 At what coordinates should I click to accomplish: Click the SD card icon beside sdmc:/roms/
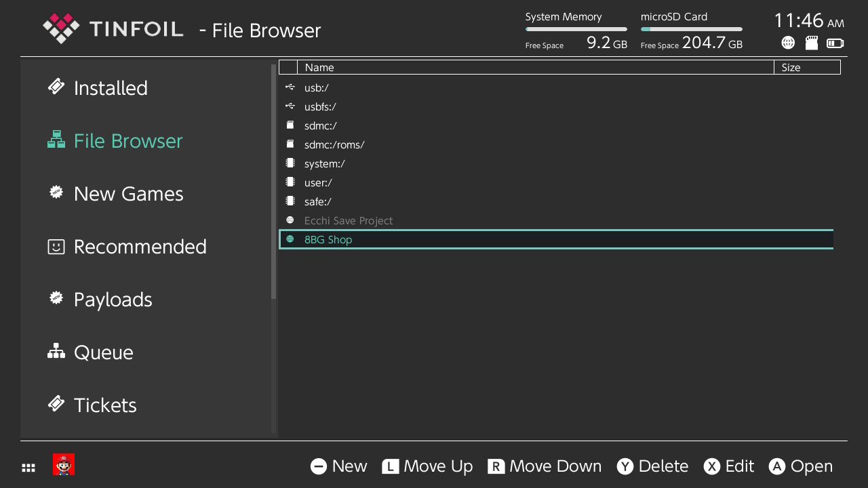coord(290,144)
